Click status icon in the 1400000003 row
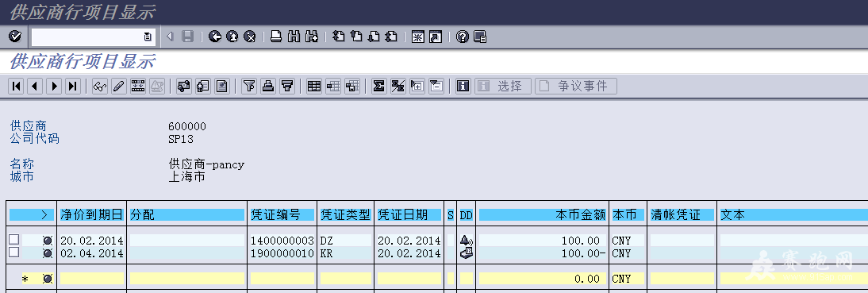This screenshot has width=868, height=293. tap(48, 241)
